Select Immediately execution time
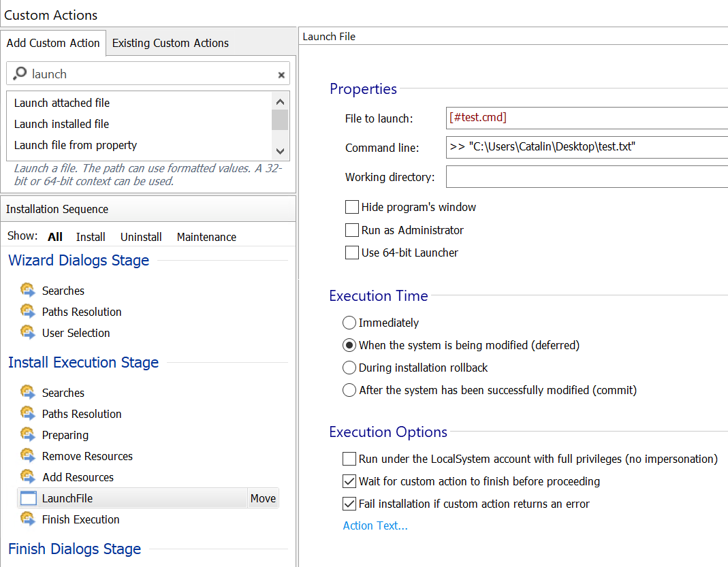The image size is (728, 567). (x=349, y=323)
